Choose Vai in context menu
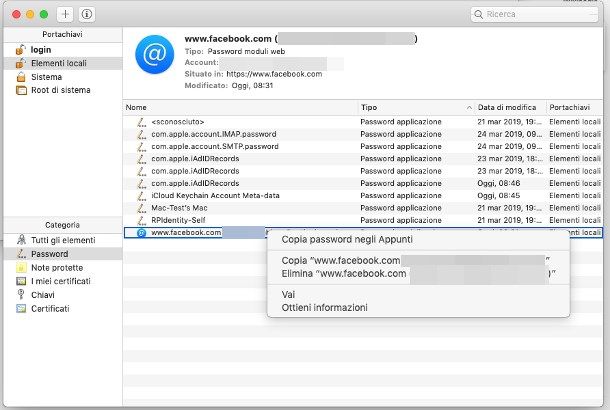This screenshot has width=610, height=410. point(288,294)
